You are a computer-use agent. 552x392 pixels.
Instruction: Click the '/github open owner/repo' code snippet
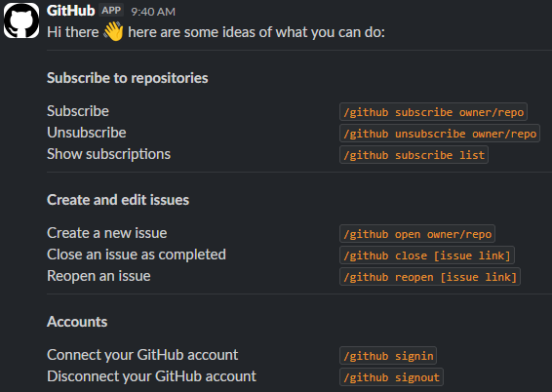pyautogui.click(x=417, y=234)
